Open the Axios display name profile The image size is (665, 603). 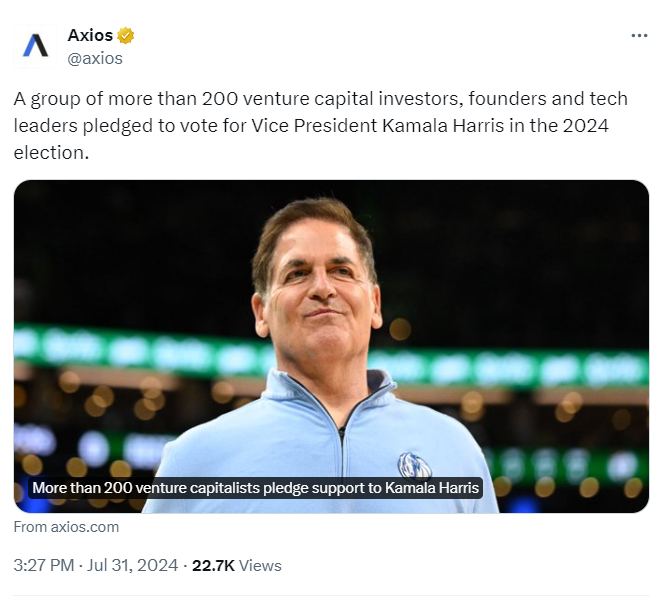coord(90,36)
